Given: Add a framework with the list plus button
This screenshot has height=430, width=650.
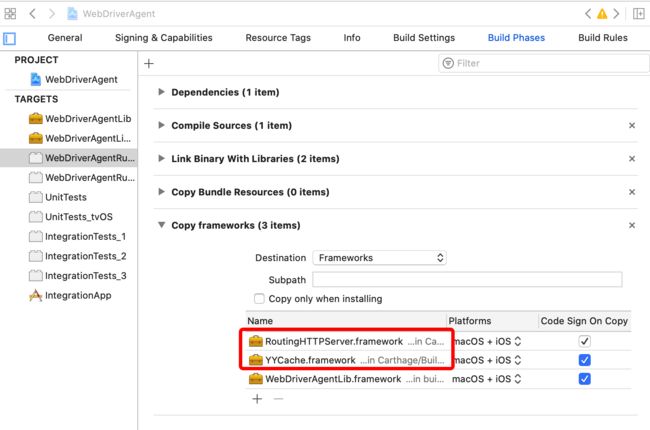Looking at the screenshot, I should click(x=257, y=399).
